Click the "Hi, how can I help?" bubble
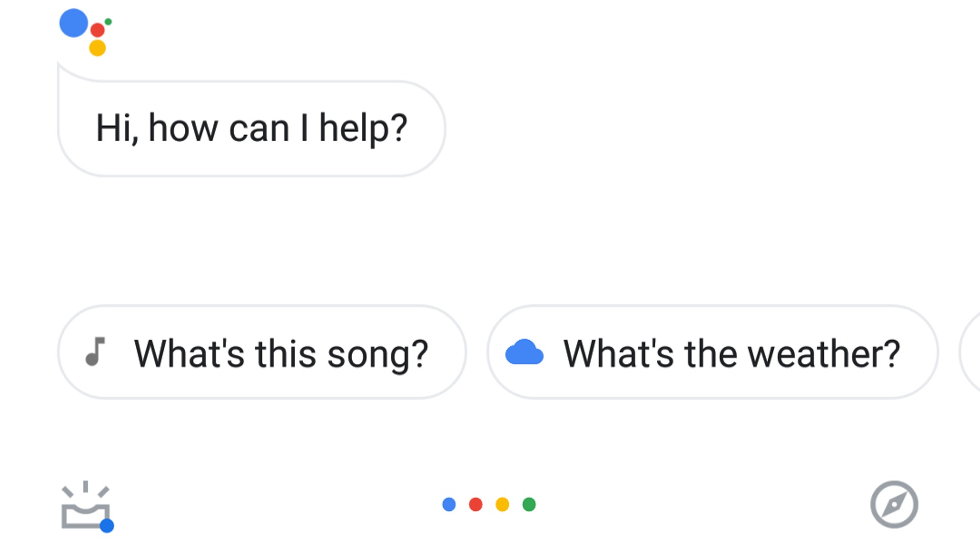 pos(252,129)
